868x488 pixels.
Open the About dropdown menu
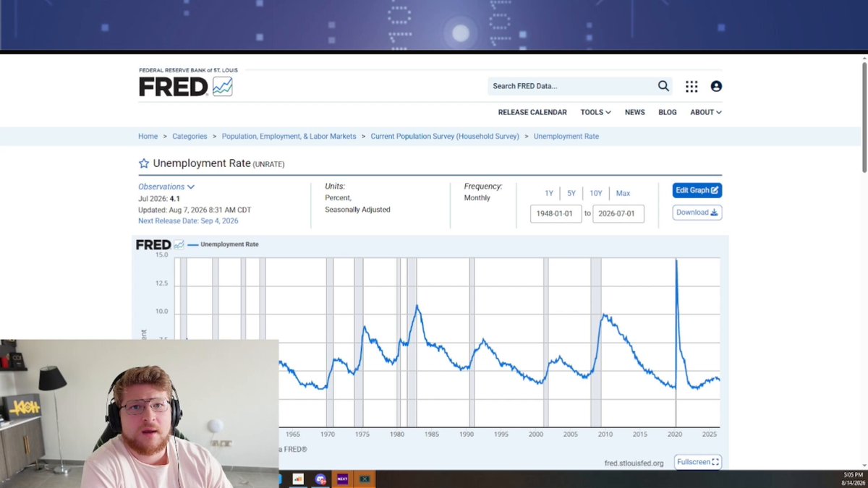705,112
